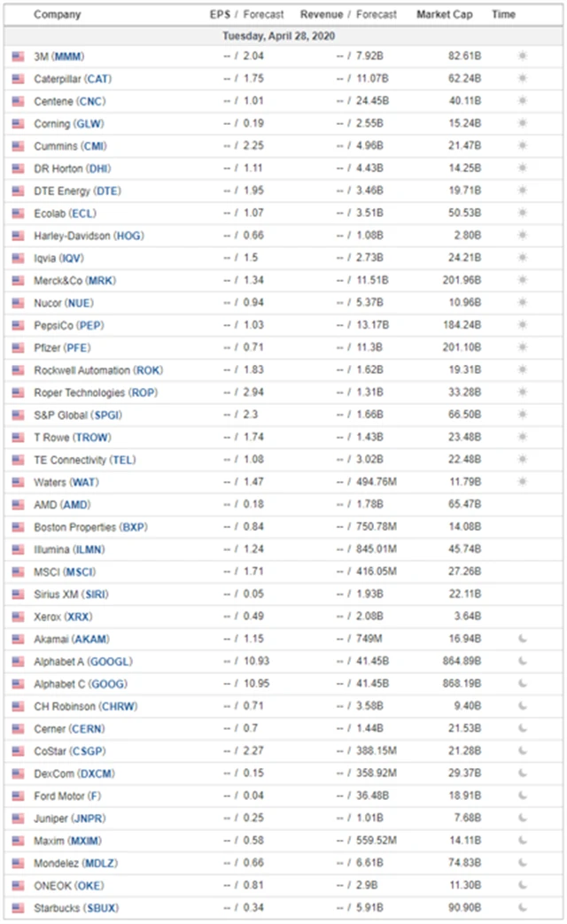Click the US flag beside Starbucks
The height and width of the screenshot is (924, 567).
(18, 907)
